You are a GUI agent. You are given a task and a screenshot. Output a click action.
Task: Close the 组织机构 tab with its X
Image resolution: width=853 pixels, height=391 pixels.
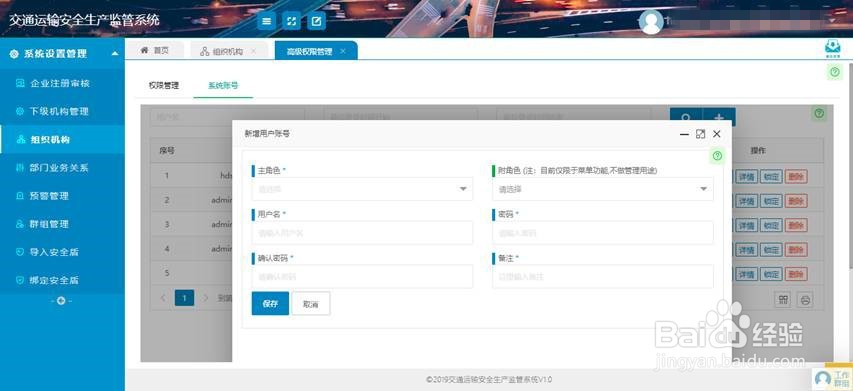(x=254, y=51)
